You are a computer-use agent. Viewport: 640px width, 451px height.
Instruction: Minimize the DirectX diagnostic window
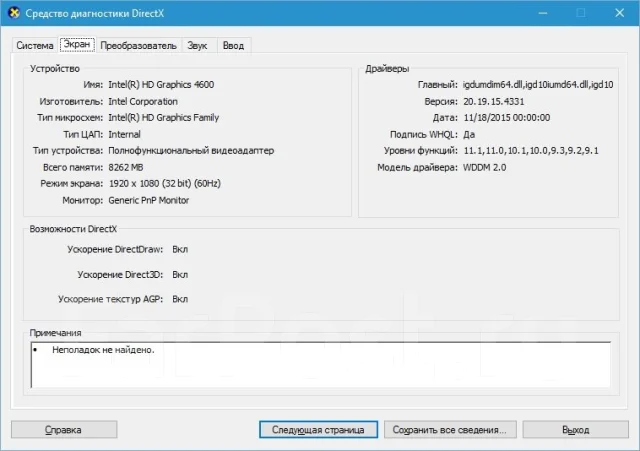543,13
